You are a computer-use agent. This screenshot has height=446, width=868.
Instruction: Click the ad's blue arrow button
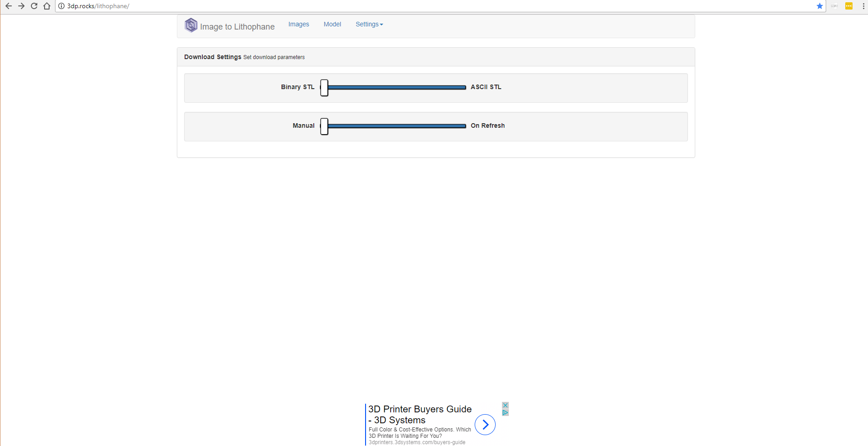(485, 425)
